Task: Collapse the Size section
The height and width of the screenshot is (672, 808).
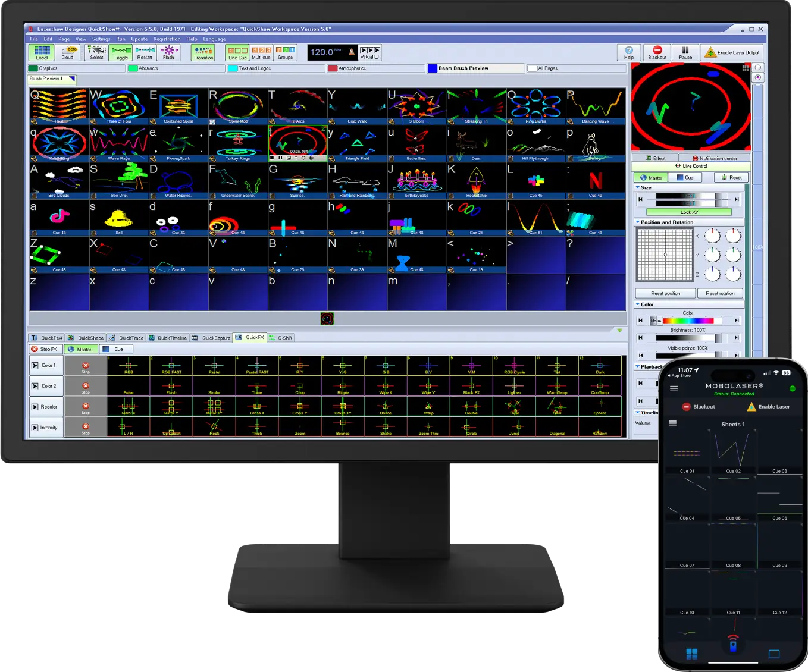Action: coord(638,187)
